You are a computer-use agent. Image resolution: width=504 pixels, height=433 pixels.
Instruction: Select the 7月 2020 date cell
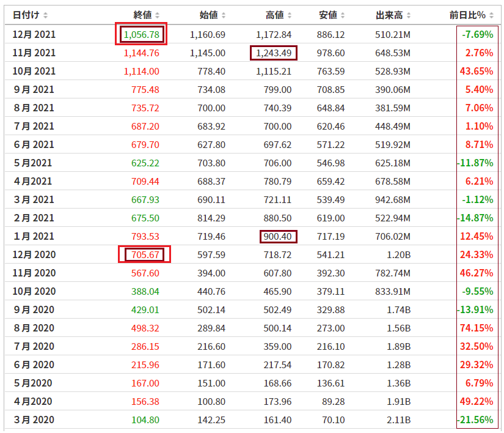34,346
